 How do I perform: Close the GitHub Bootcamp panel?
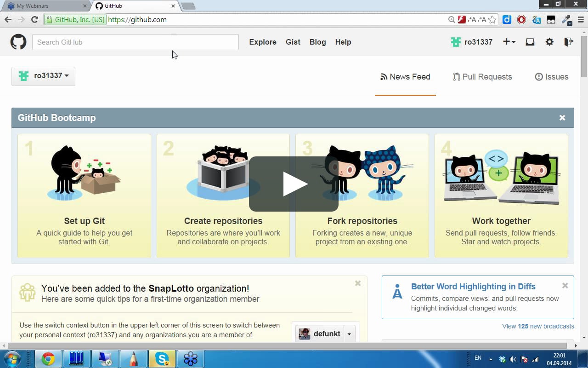coord(562,118)
